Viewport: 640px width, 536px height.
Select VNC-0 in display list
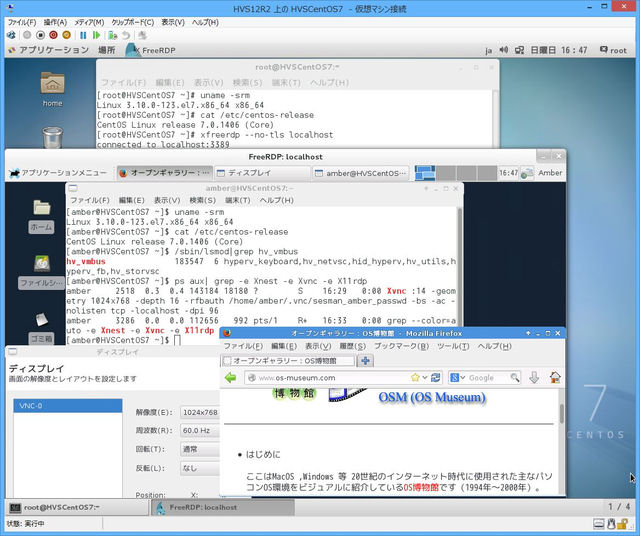pyautogui.click(x=68, y=406)
